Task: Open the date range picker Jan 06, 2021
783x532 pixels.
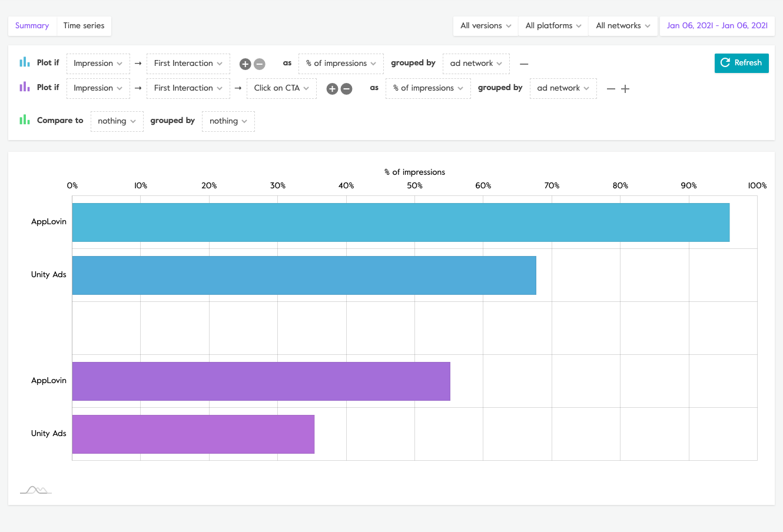Action: (717, 26)
